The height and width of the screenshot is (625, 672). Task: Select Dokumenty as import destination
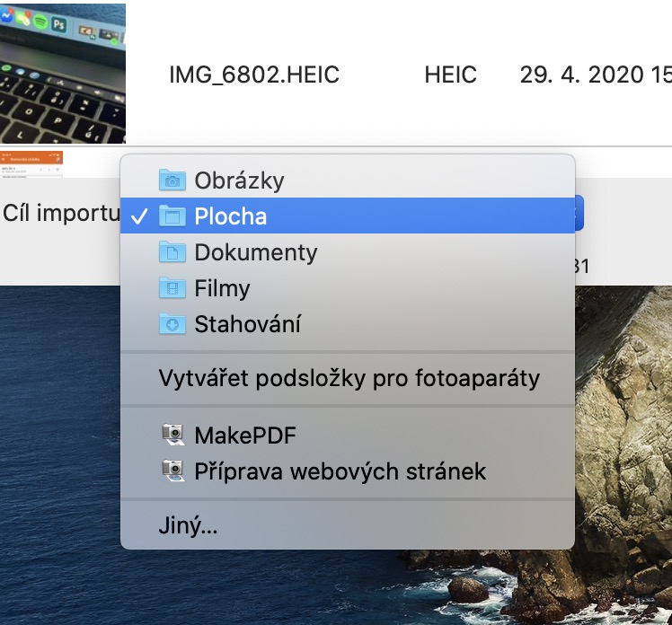pos(256,252)
